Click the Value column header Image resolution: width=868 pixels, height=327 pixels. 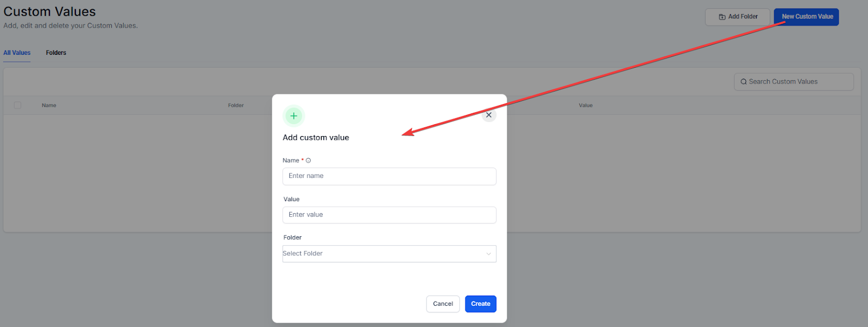(585, 105)
